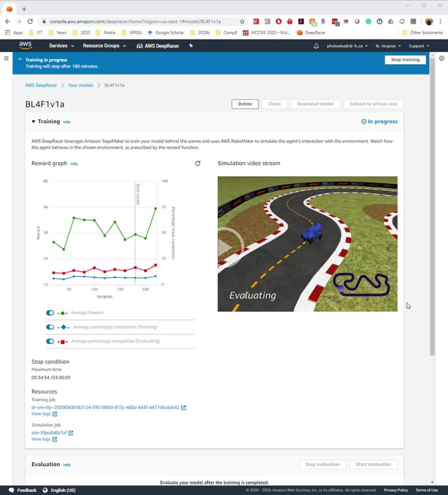Open the Comp8 bookmark folder
The image size is (448, 495).
pos(226,33)
